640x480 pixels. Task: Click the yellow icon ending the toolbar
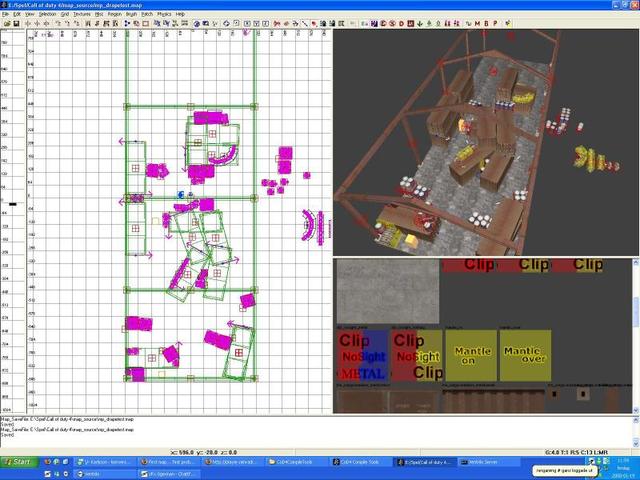click(508, 24)
